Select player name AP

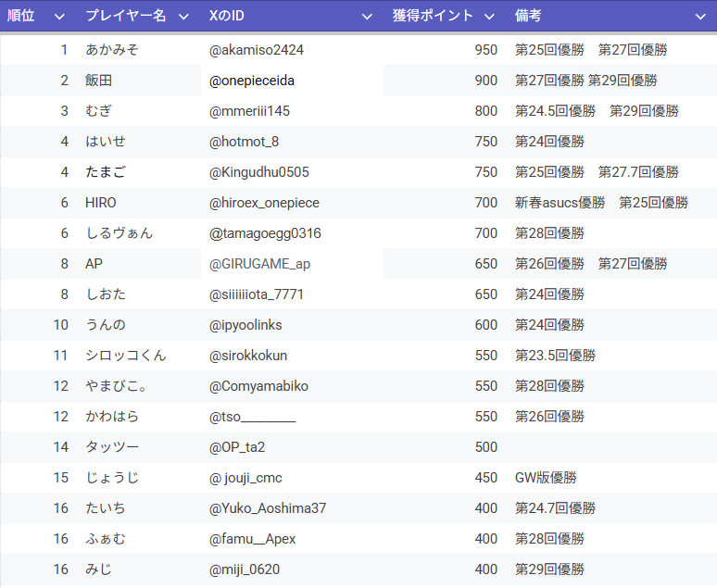click(94, 264)
